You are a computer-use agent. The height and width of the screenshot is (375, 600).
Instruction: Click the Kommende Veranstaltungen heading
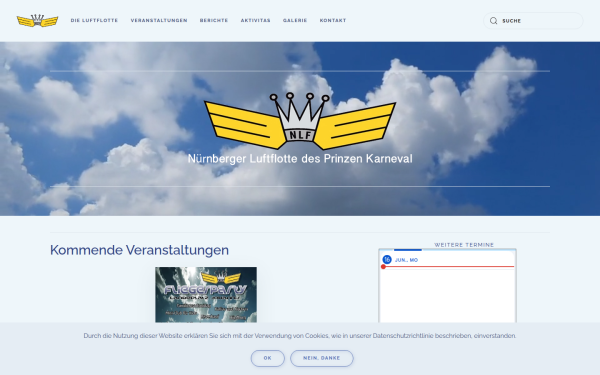click(139, 250)
